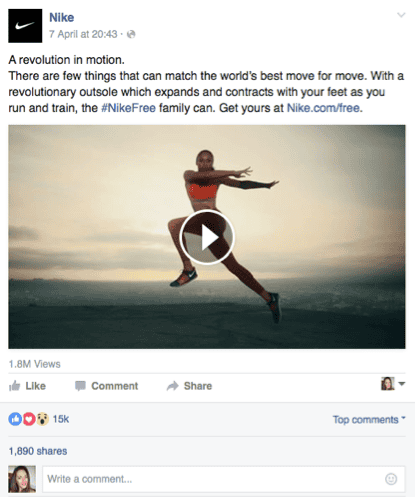Click the Share arrow icon
415x497 pixels.
[173, 386]
